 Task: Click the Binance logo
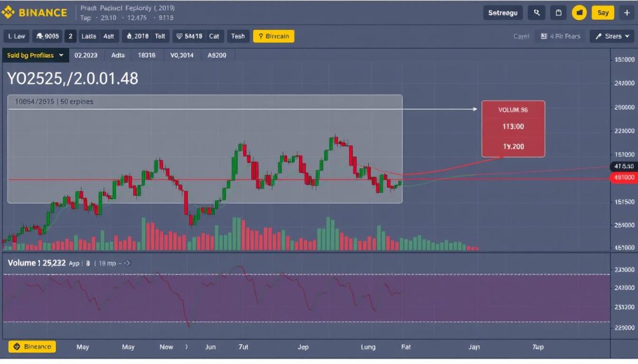(34, 12)
